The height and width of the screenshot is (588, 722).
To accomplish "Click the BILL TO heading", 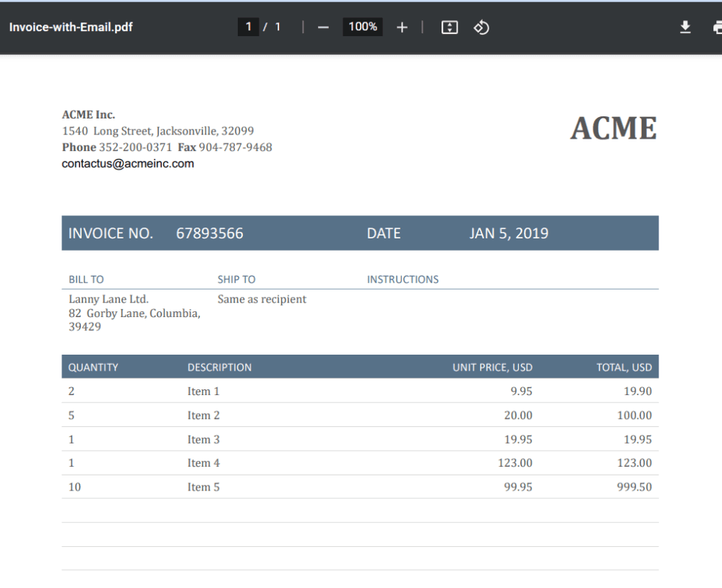I will tap(86, 280).
